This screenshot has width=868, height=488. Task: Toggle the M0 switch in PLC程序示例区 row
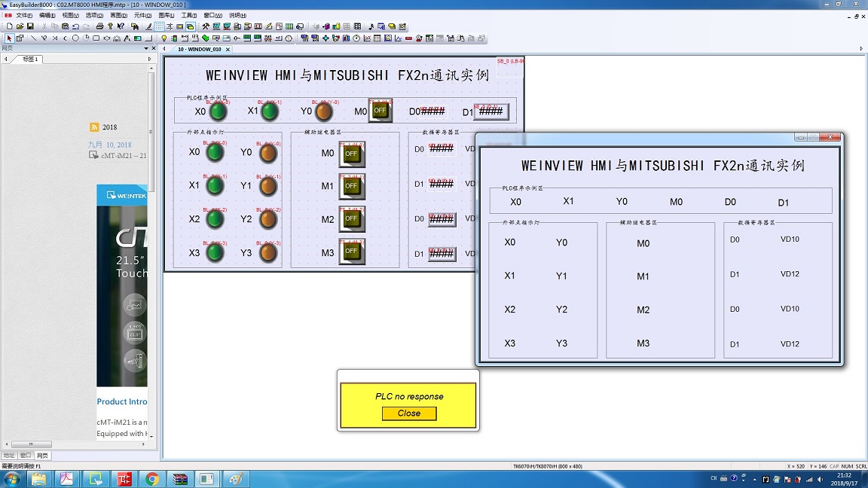coord(380,111)
